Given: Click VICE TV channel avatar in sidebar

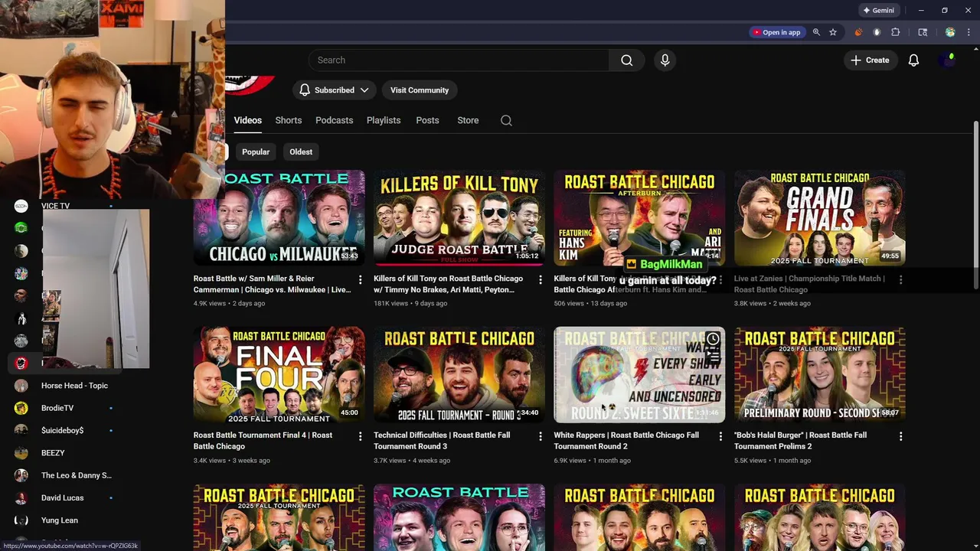Looking at the screenshot, I should click(x=21, y=206).
